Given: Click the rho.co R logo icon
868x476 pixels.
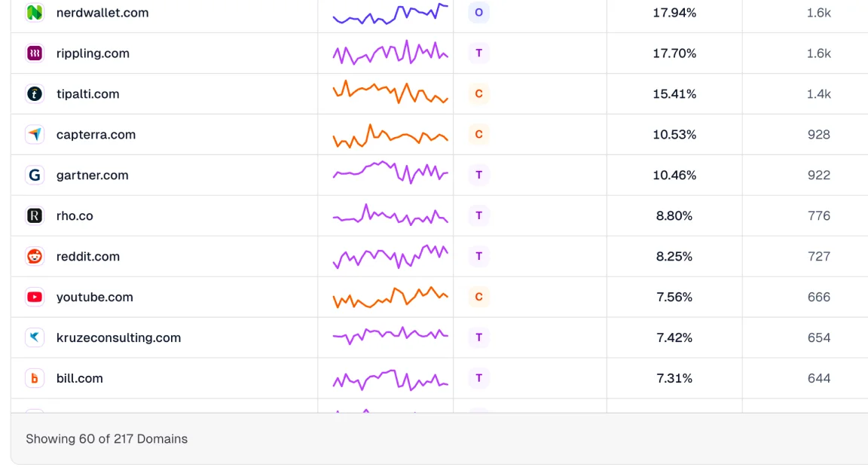Looking at the screenshot, I should click(35, 216).
